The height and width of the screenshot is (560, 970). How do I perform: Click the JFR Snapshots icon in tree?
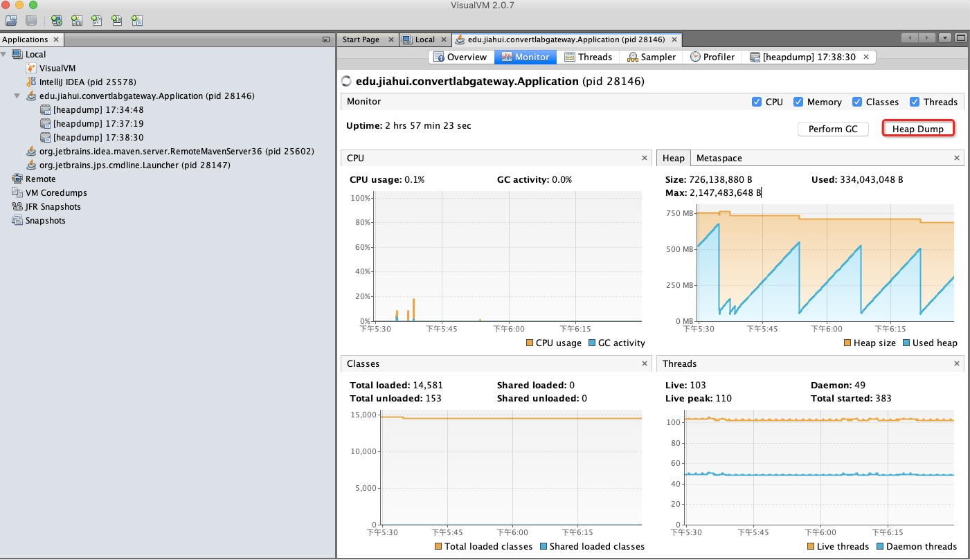(17, 206)
